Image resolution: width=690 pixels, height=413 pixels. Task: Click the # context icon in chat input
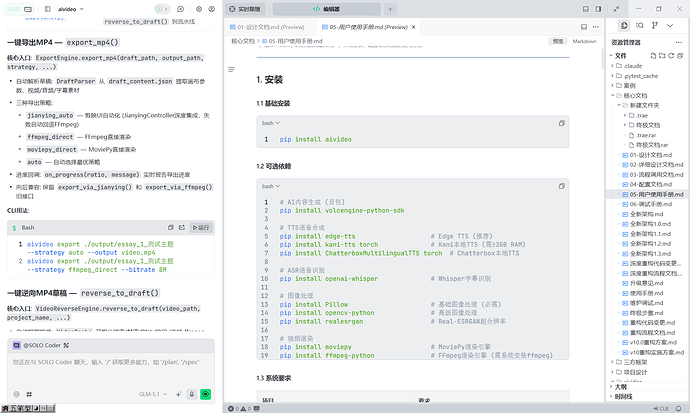28,394
